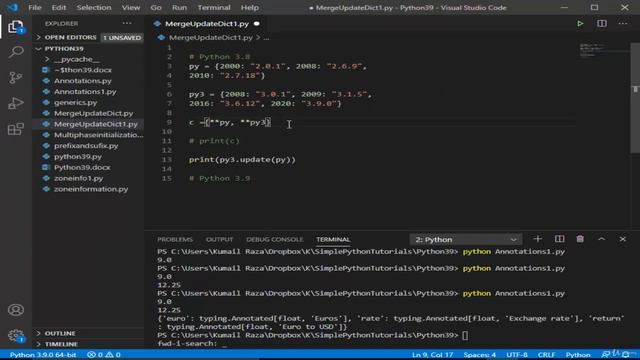Open the File menu
This screenshot has height=360, width=640.
pos(35,7)
